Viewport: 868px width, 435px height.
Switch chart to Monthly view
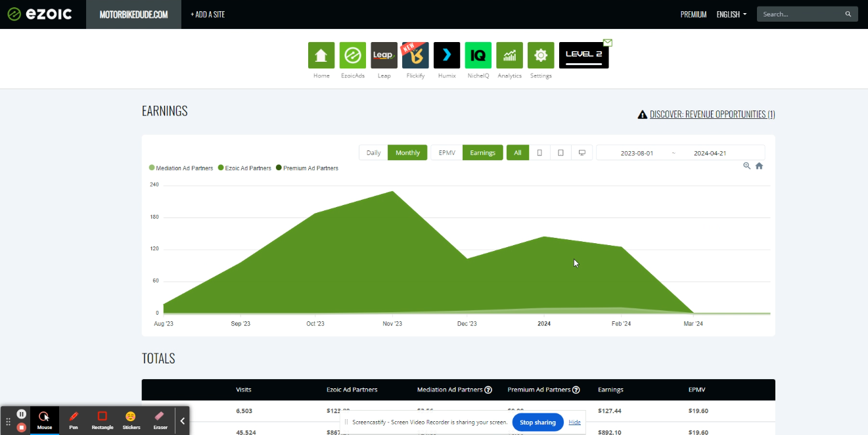[407, 152]
